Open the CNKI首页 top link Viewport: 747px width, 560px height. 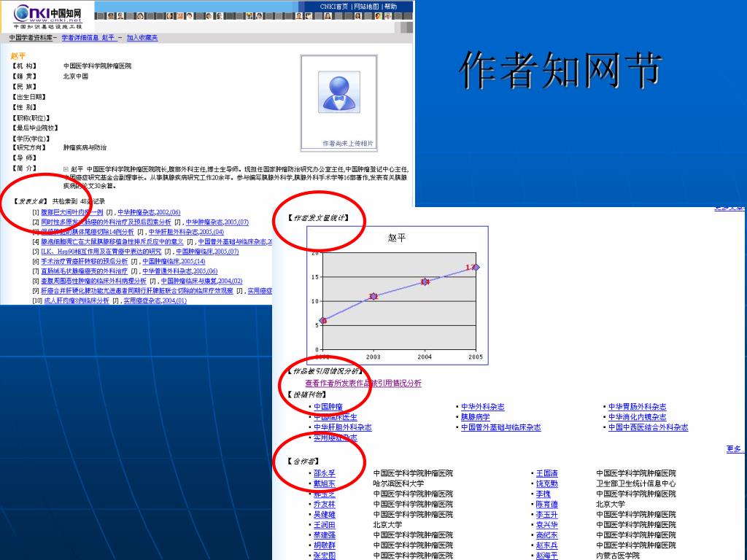pyautogui.click(x=334, y=6)
